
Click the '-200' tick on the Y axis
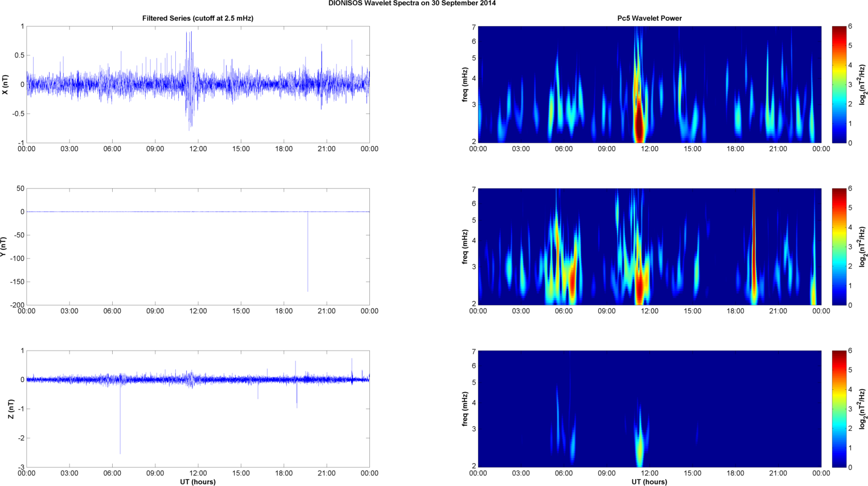coord(17,305)
